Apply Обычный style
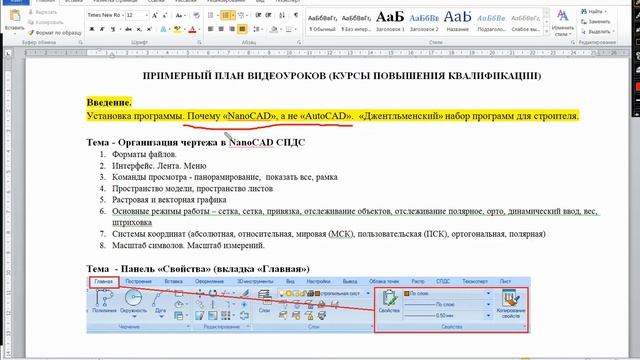The height and width of the screenshot is (360, 640). (x=322, y=22)
